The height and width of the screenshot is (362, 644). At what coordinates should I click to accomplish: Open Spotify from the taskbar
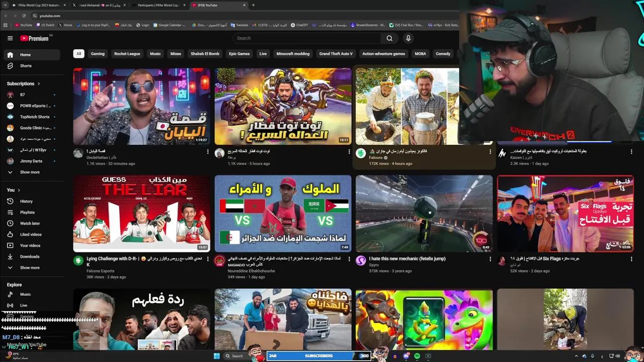(x=417, y=356)
